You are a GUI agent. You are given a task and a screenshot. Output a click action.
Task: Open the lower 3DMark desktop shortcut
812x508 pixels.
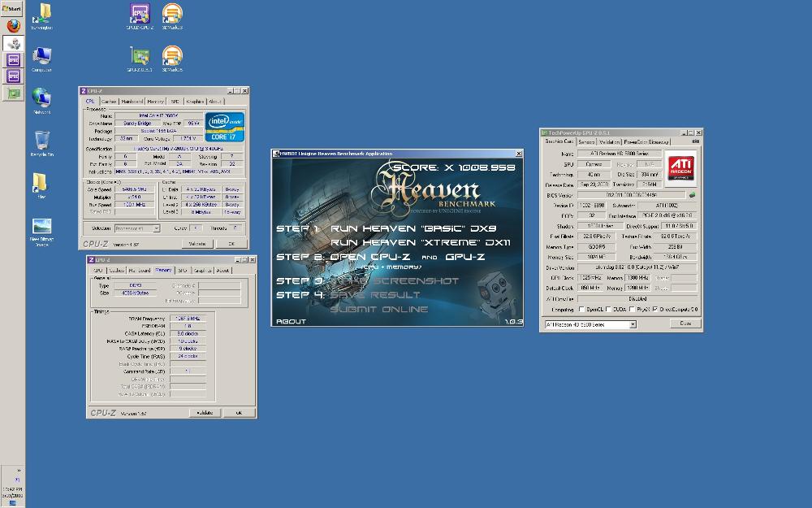click(172, 59)
